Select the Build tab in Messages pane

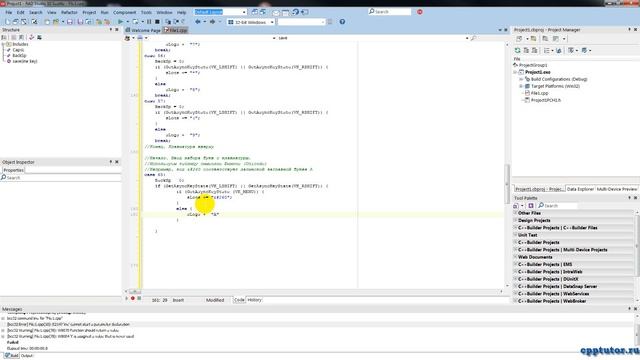[11, 356]
